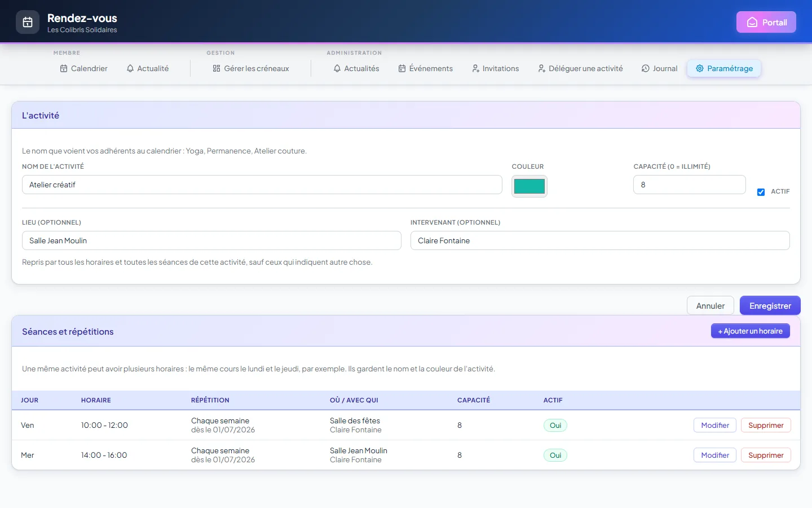Click Salle des fêtes location text
The height and width of the screenshot is (508, 812).
(355, 421)
